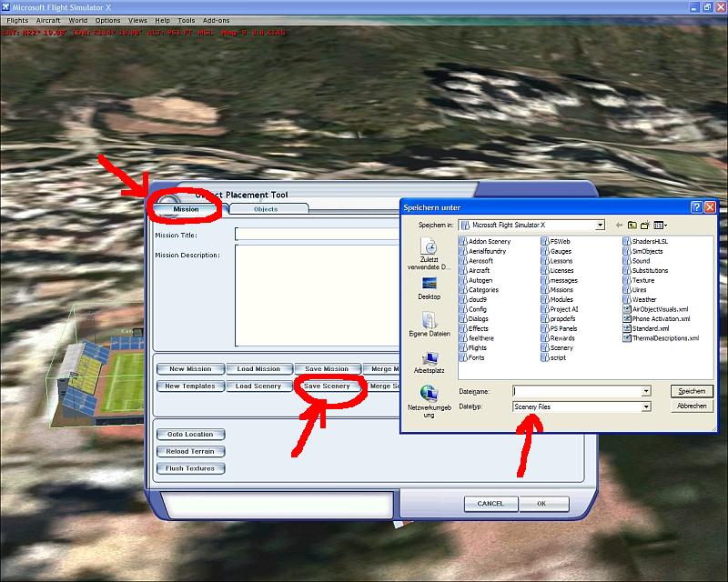Select the ThermalDescriptions.xml file

pyautogui.click(x=661, y=338)
